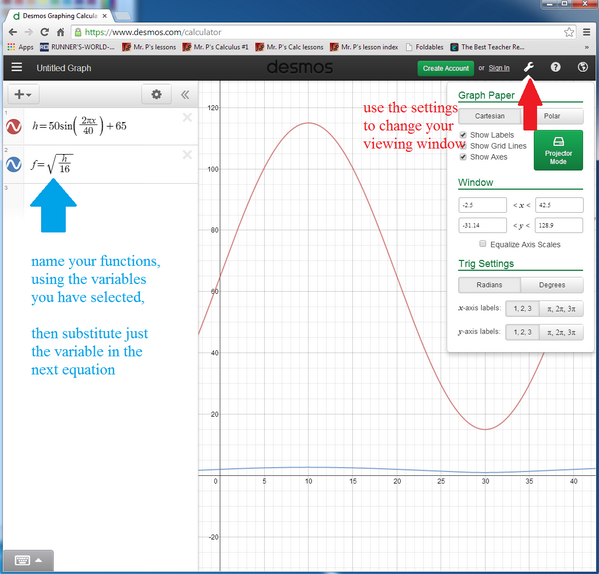Click the Untitled Graph title
599x574 pixels.
[x=64, y=68]
